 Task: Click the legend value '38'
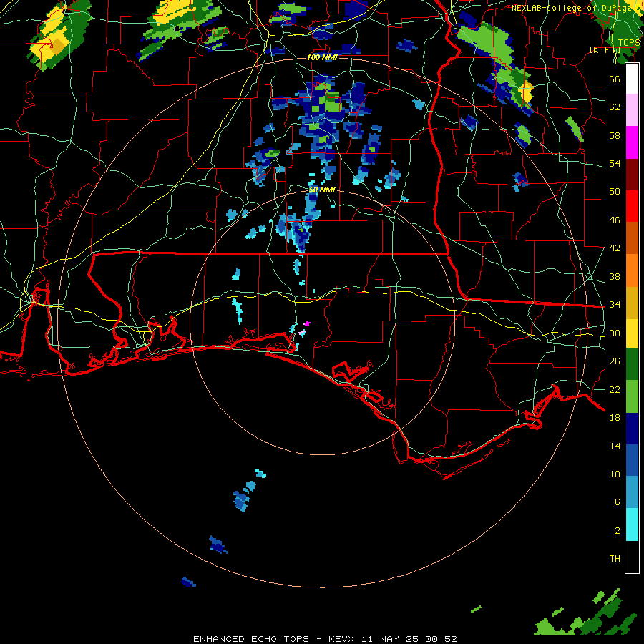click(x=615, y=276)
